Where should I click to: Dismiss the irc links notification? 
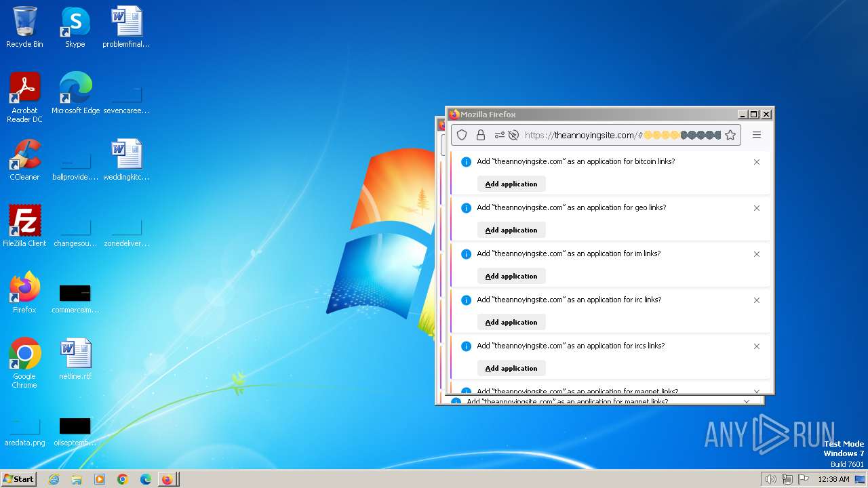point(757,300)
